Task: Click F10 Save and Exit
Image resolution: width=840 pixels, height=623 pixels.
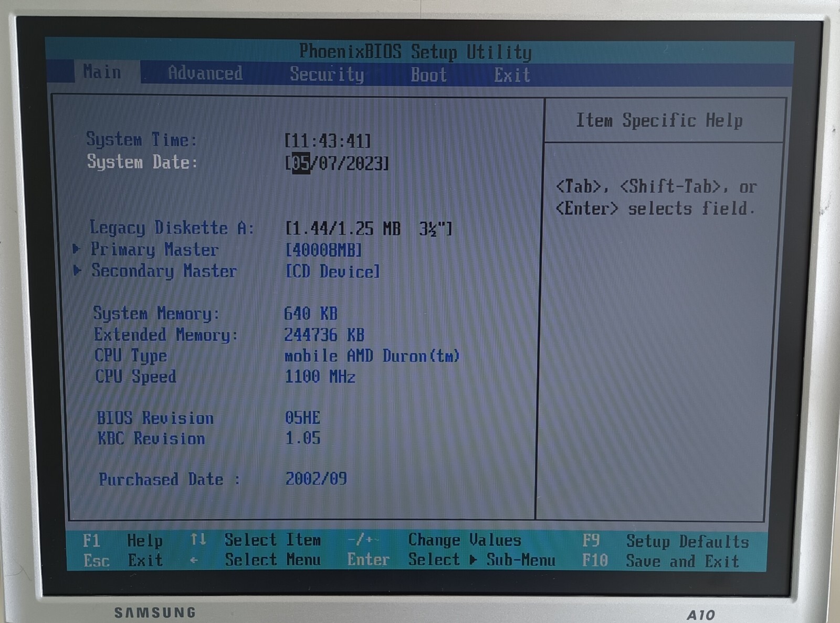Action: pyautogui.click(x=660, y=561)
